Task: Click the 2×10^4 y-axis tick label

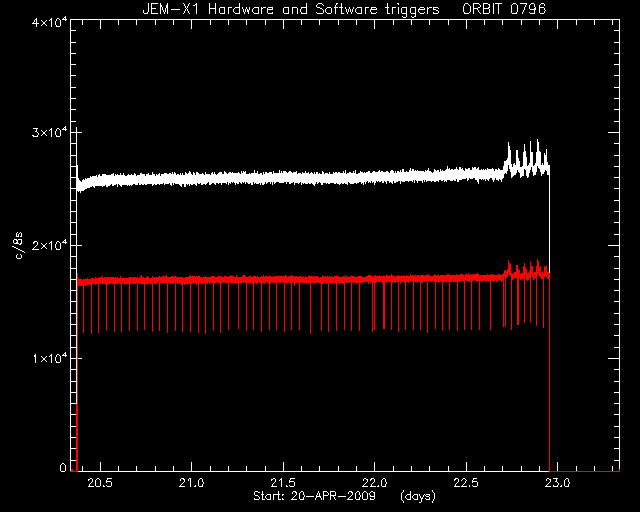Action: [49, 245]
